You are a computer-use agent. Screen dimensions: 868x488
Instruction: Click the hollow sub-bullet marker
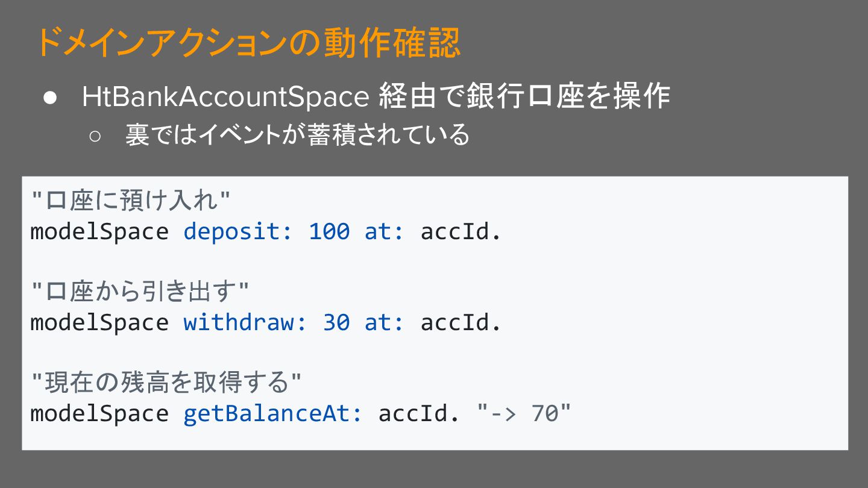(x=96, y=135)
